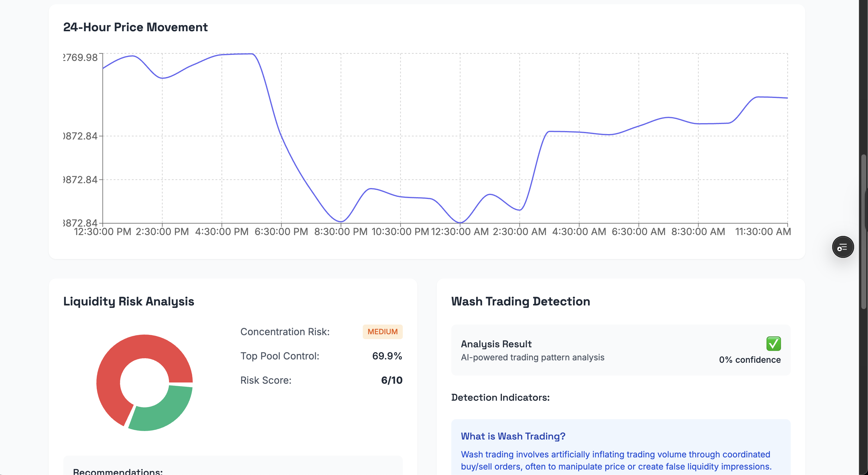Click the Risk Score 6/10 value
Screen dimensions: 868x475
point(392,380)
